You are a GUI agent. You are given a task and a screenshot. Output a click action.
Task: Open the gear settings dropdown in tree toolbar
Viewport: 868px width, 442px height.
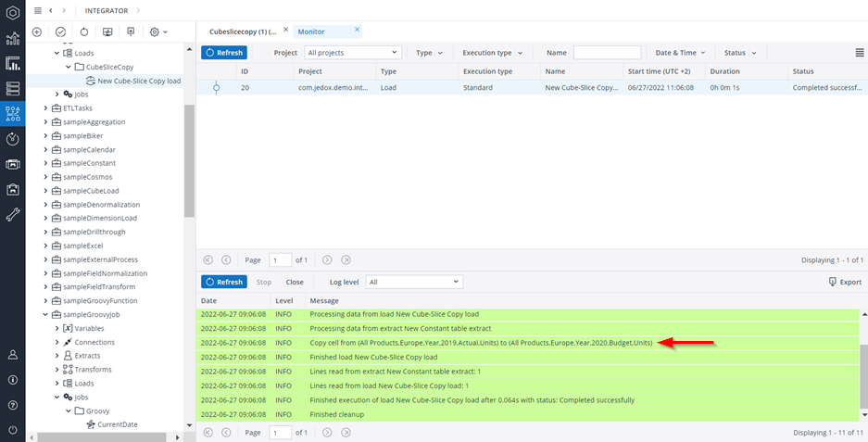[x=158, y=32]
